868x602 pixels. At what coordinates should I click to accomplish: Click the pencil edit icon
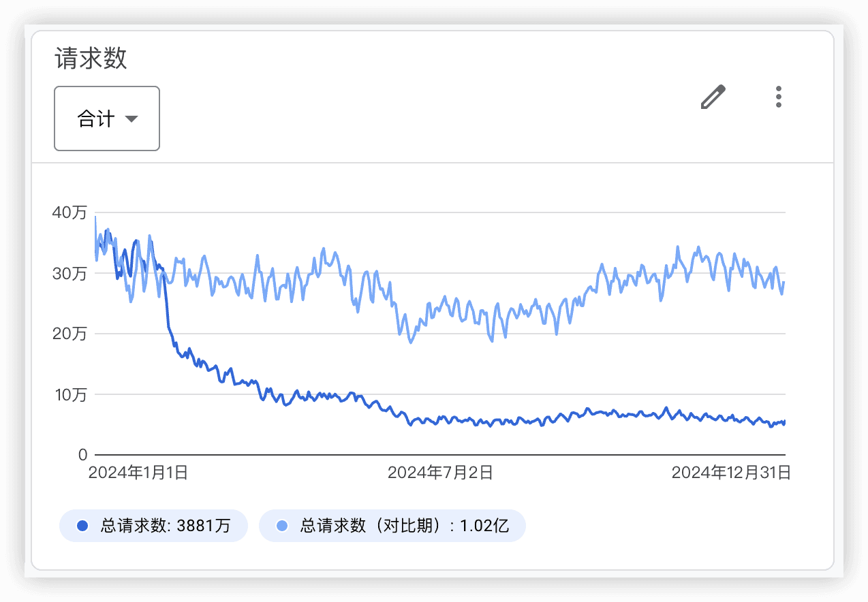pos(713,97)
